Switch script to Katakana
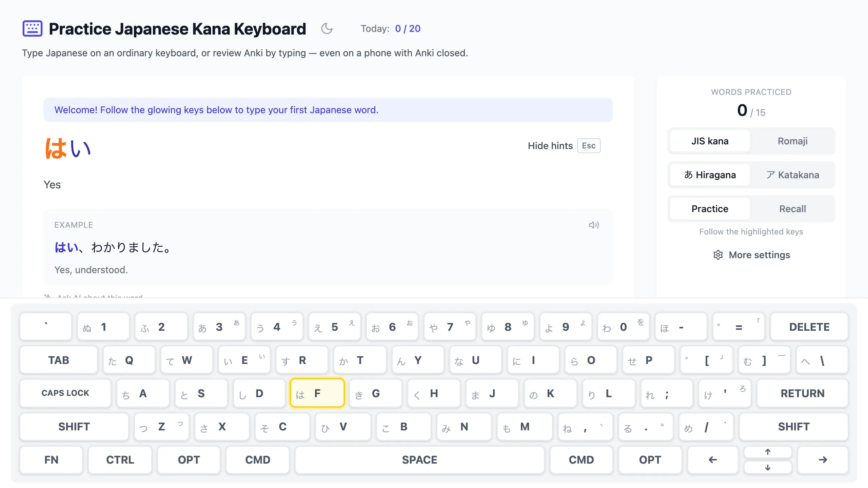 (x=792, y=175)
